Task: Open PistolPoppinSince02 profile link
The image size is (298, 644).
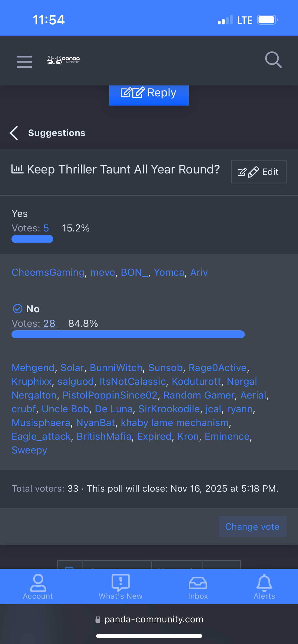Action: coord(110,395)
